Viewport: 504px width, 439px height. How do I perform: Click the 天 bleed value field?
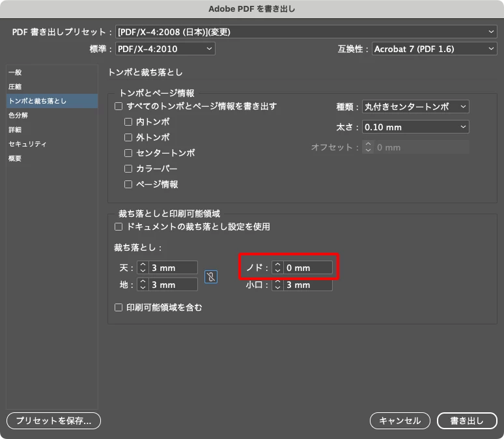(173, 268)
